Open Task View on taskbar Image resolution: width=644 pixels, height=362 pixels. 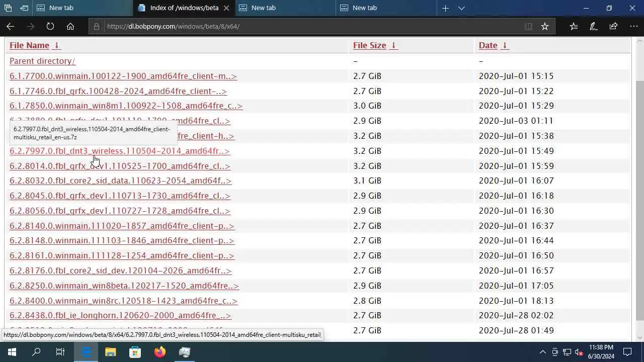tap(60, 352)
